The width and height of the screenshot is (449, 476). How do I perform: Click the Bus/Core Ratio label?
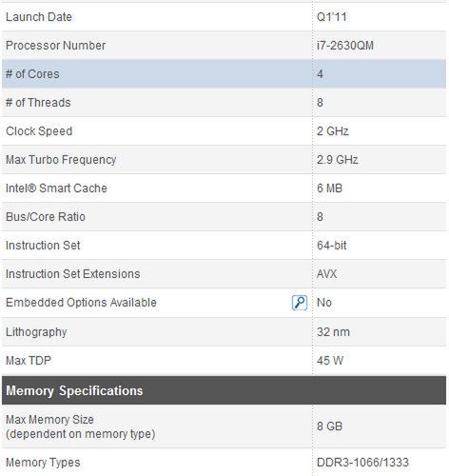[46, 217]
